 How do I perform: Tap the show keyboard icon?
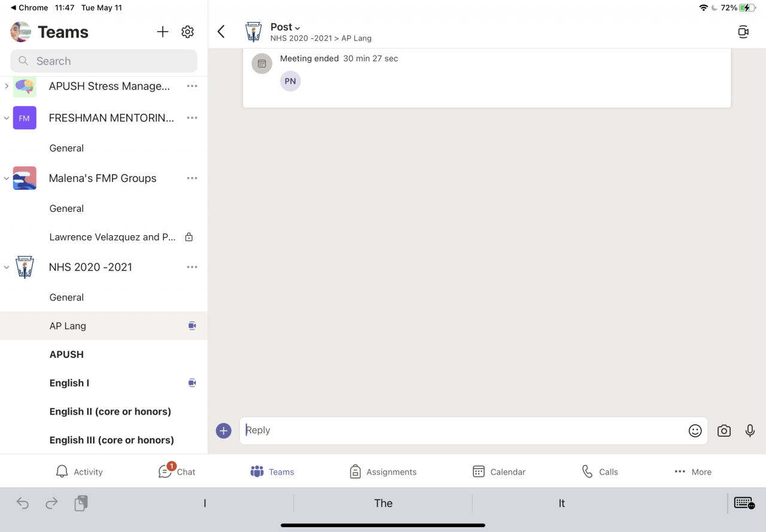point(744,503)
